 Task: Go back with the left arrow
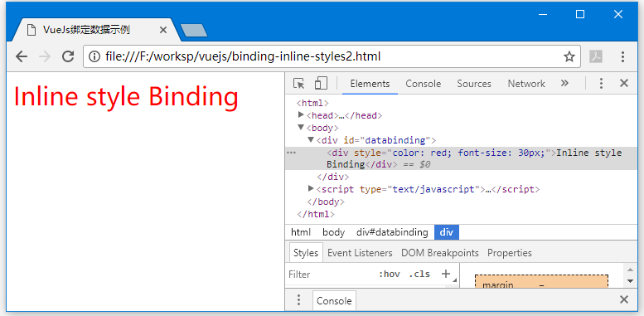pos(22,56)
